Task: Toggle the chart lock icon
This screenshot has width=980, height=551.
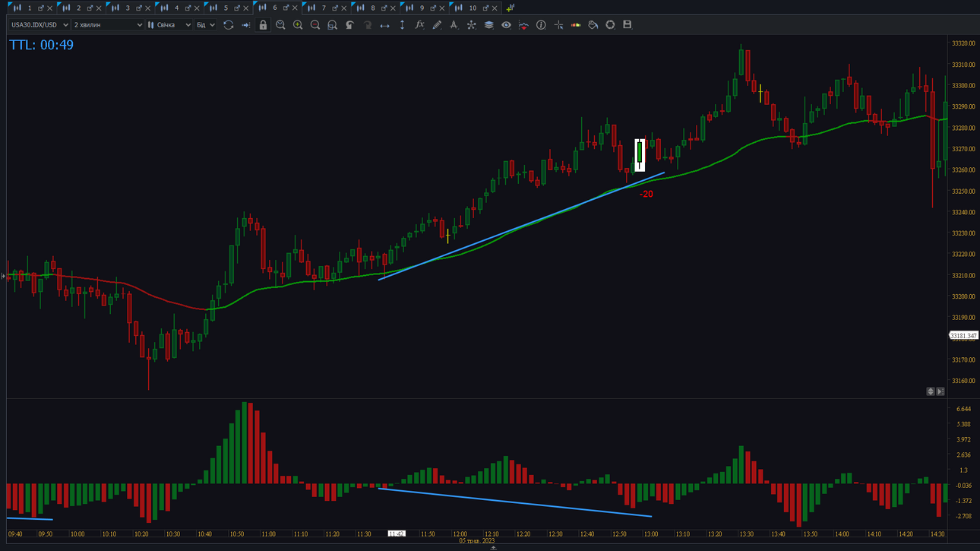Action: 263,25
